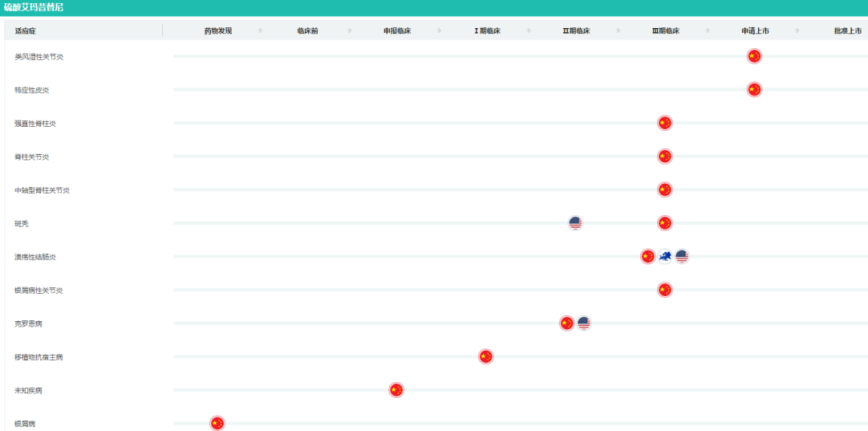Viewport: 868px width, 431px height.
Task: Select the 未知疾病 indication label
Action: (x=28, y=391)
